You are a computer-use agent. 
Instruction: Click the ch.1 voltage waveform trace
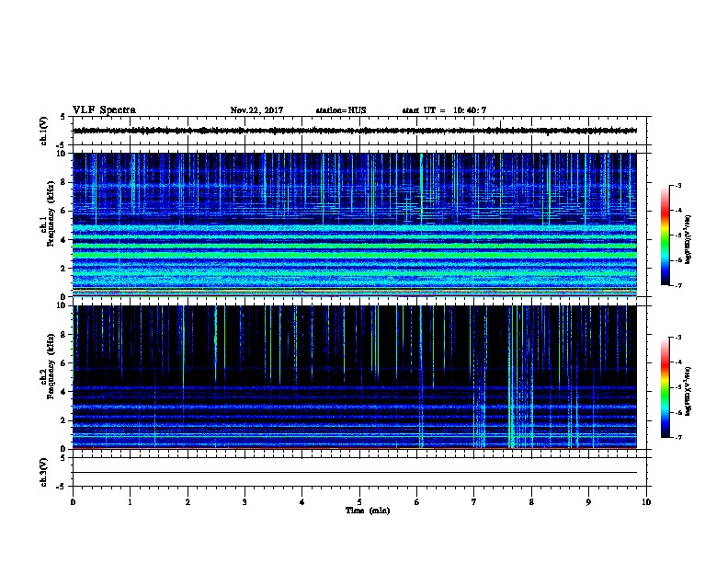tap(355, 131)
